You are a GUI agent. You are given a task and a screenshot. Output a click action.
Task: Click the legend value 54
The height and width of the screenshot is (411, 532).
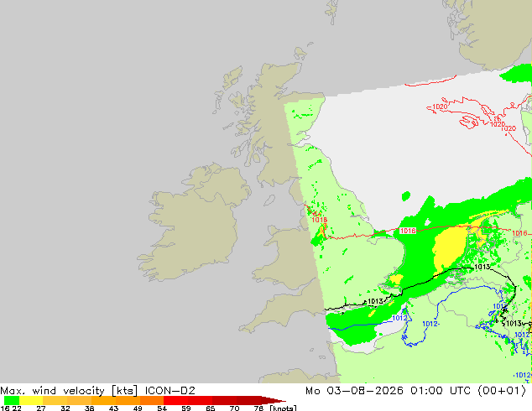[x=162, y=408]
